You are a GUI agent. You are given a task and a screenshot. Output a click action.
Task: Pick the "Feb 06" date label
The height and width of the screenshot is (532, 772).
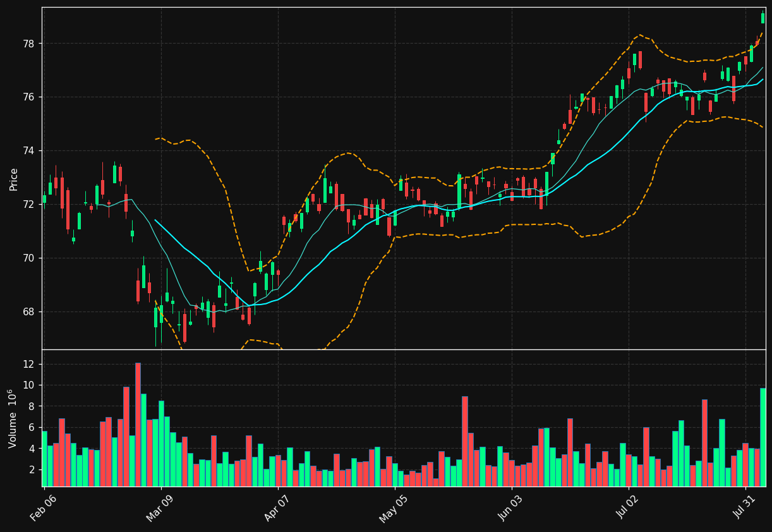[x=43, y=508]
